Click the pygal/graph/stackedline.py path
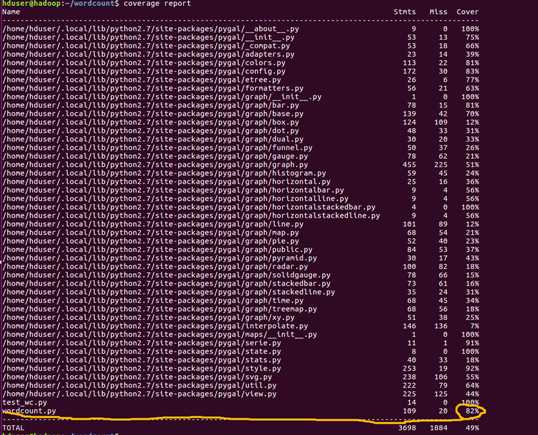 (169, 292)
